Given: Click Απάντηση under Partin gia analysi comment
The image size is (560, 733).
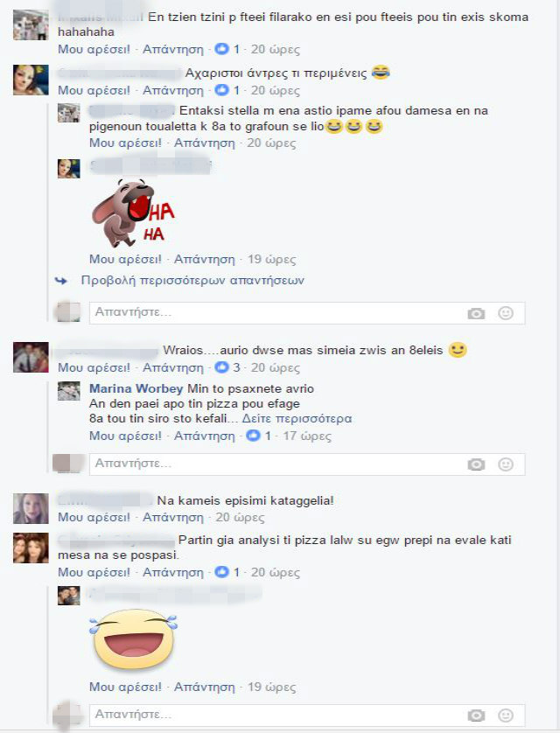Looking at the screenshot, I should (173, 572).
